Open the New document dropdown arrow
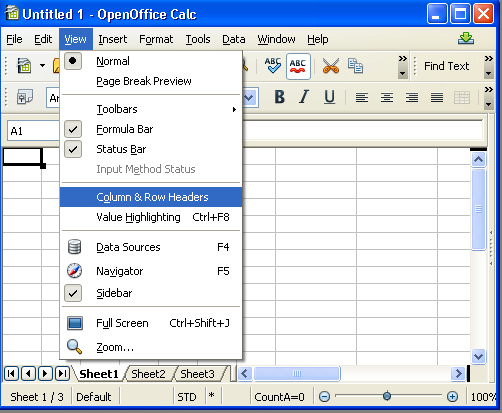Viewport: 502px width, 413px height. click(x=42, y=65)
